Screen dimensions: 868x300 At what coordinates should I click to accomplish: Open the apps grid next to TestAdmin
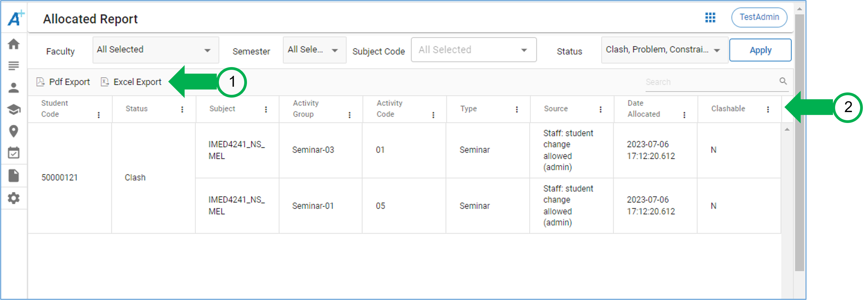(x=710, y=18)
